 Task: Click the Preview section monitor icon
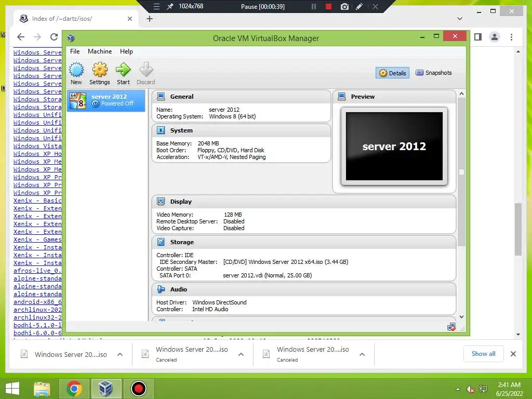[342, 96]
